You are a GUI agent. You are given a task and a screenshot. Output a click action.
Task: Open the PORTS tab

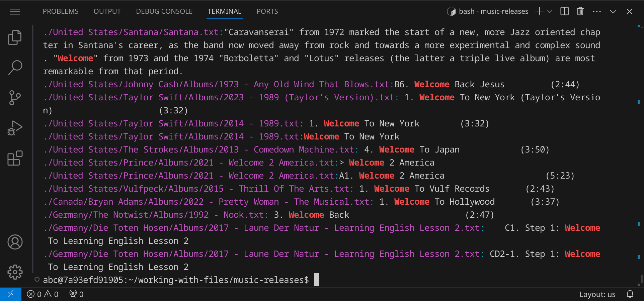(267, 11)
